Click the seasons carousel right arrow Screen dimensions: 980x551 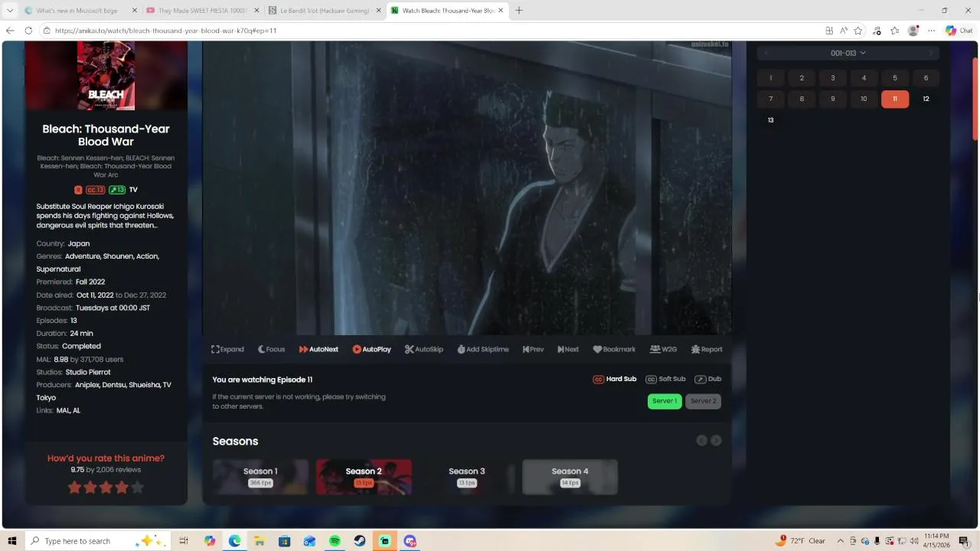[716, 441]
